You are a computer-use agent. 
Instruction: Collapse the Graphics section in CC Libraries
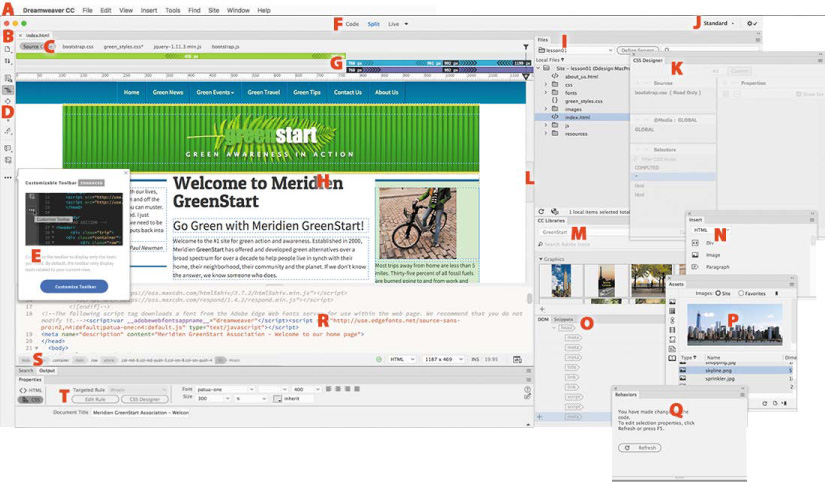[540, 259]
